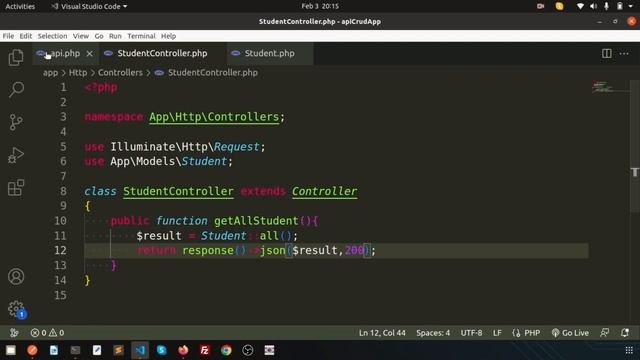Open the clock and calendar Feb 3 20:15

click(x=320, y=6)
